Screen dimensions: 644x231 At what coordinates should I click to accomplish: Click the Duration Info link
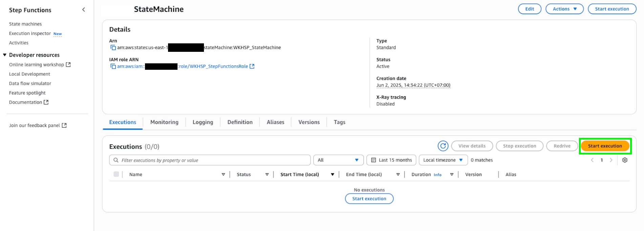pyautogui.click(x=437, y=175)
